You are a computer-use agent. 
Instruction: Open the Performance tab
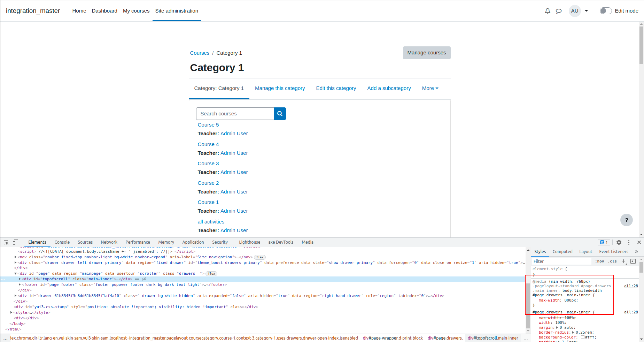click(138, 242)
